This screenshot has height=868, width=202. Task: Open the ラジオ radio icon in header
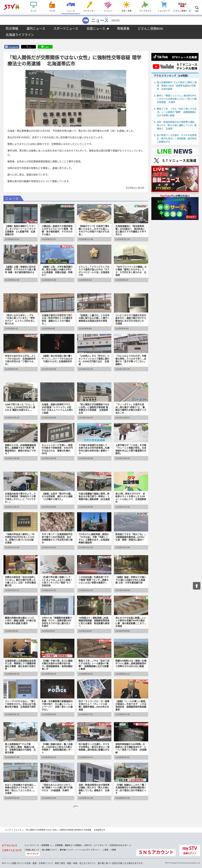pyautogui.click(x=52, y=7)
